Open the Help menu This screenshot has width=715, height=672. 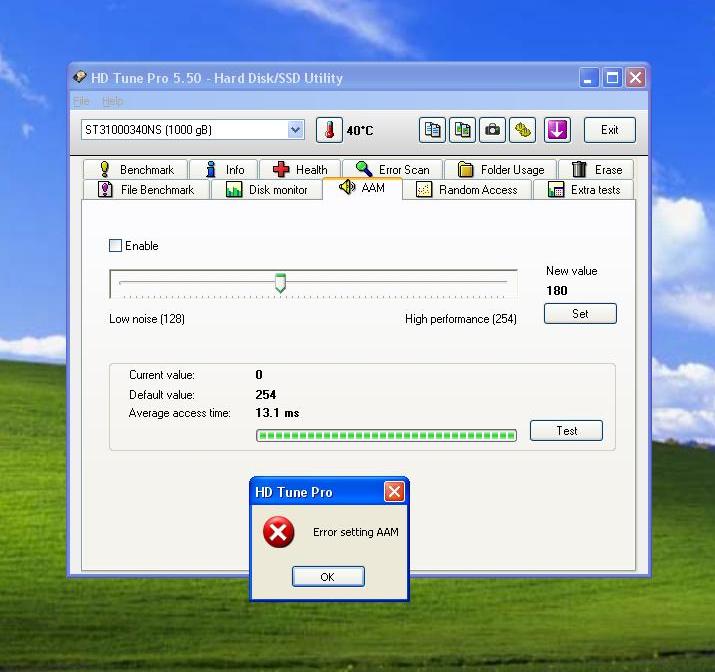pyautogui.click(x=112, y=101)
